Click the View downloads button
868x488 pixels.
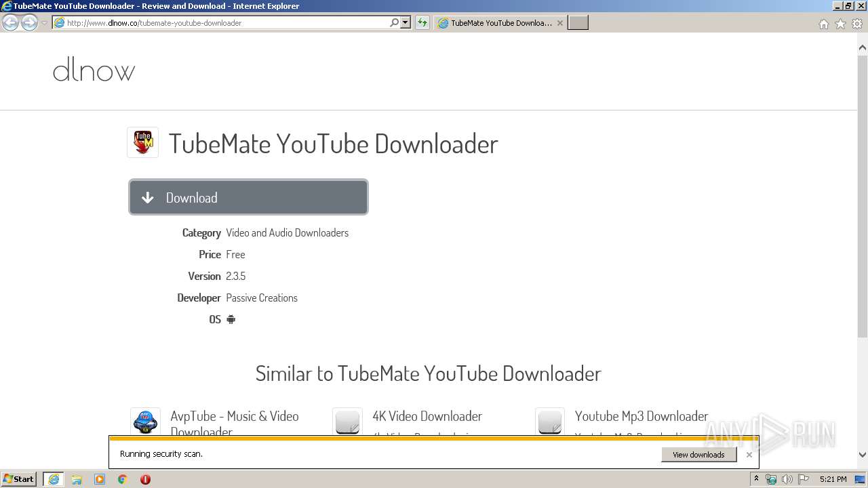coord(698,455)
